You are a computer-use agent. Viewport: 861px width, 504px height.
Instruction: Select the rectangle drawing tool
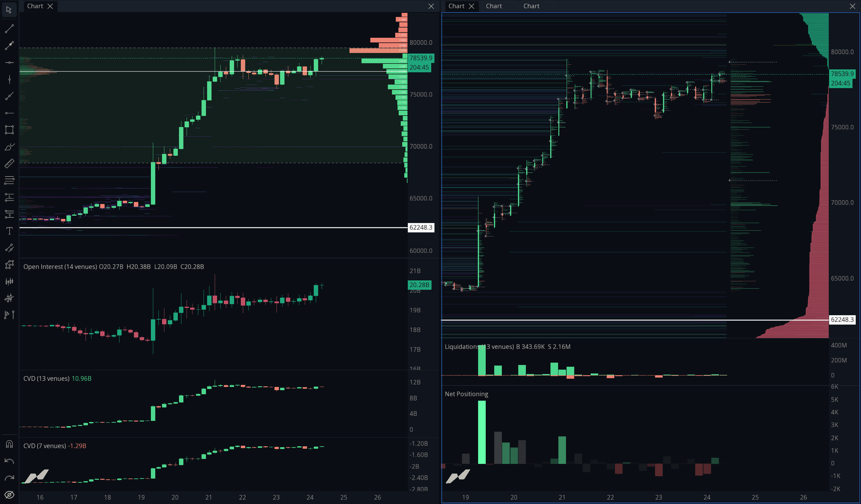(x=9, y=130)
